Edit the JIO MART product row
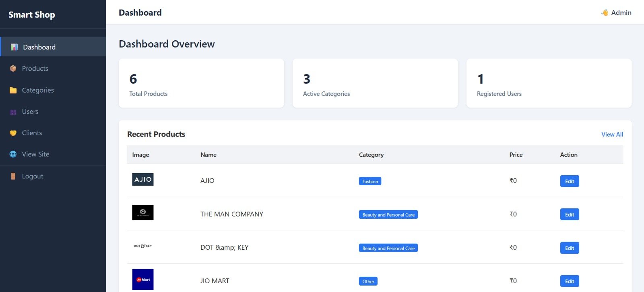 pyautogui.click(x=569, y=281)
